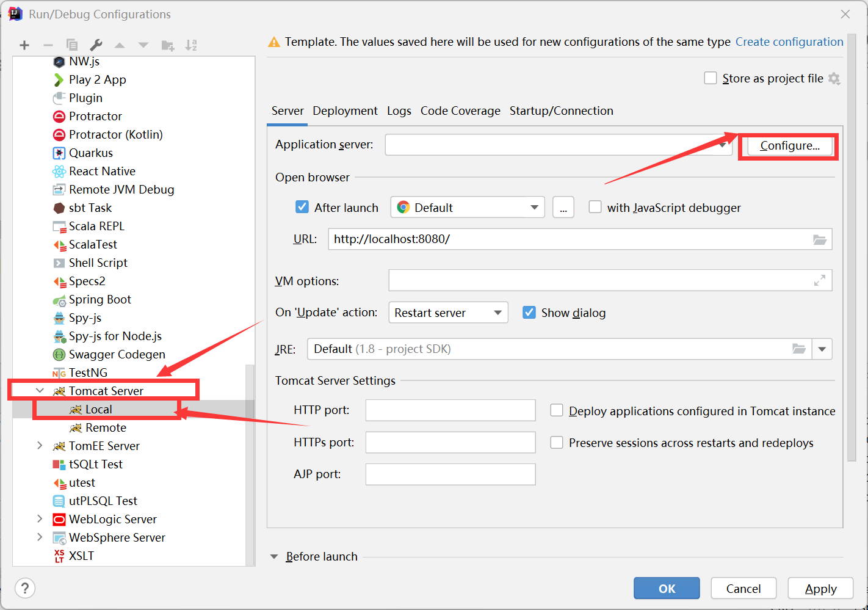Expand the WebLogic Server tree node
Viewport: 868px width, 610px height.
(x=40, y=519)
